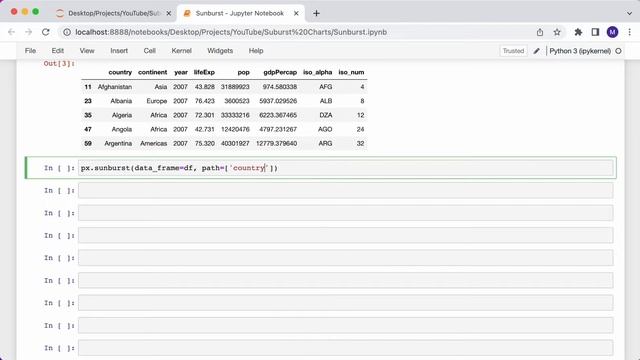Select the first empty cell below px.sunburst

coord(346,191)
